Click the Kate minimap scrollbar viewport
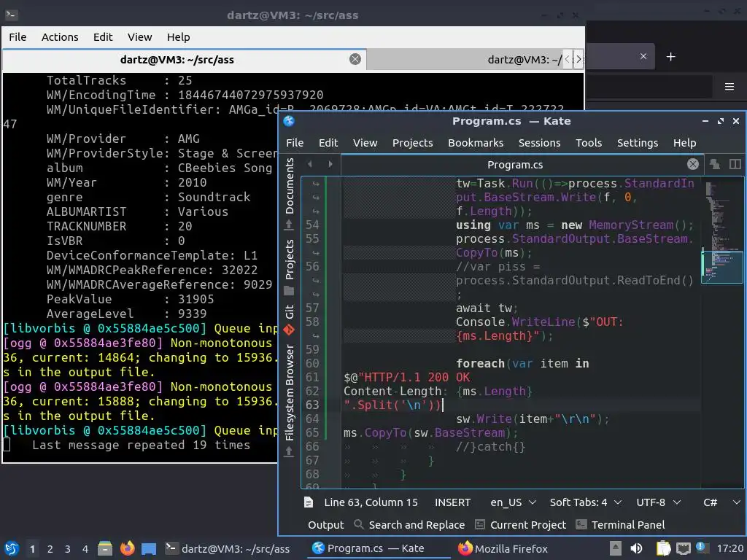The image size is (747, 560). (x=721, y=267)
